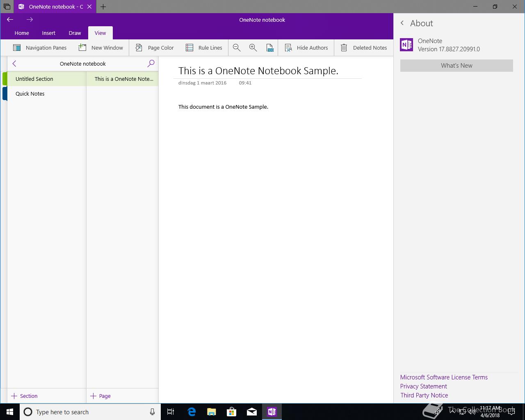Screen dimensions: 525x420
Task: Reset zoom to 100 percent
Action: 270,48
